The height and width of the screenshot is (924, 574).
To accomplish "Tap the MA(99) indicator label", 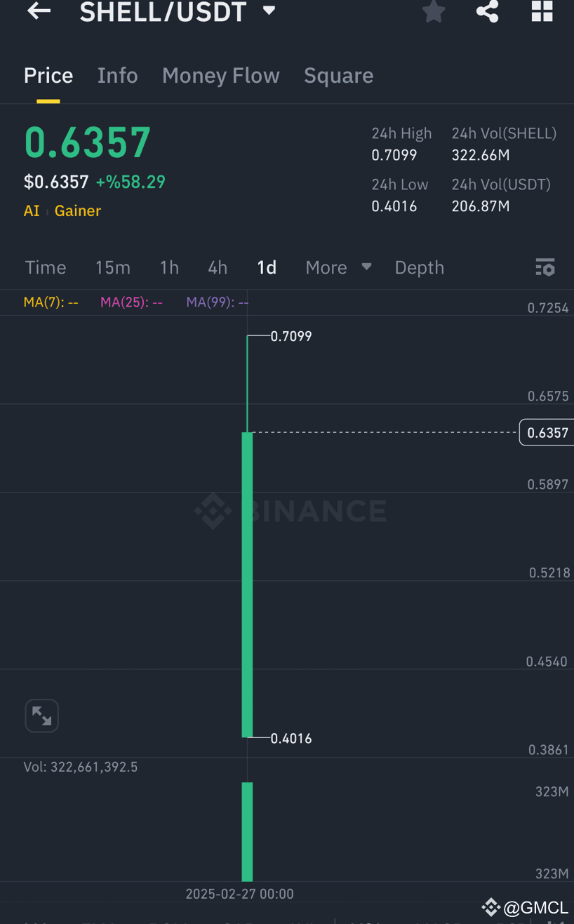I will (218, 302).
